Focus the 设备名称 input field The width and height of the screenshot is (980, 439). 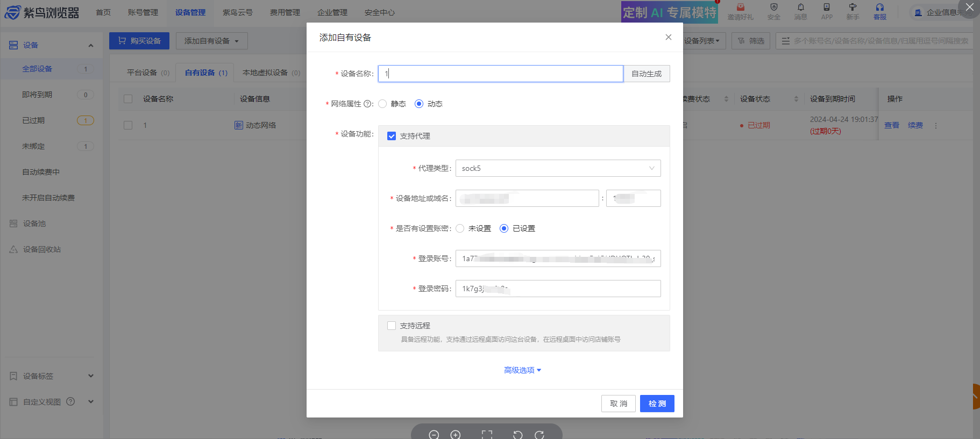[501, 74]
